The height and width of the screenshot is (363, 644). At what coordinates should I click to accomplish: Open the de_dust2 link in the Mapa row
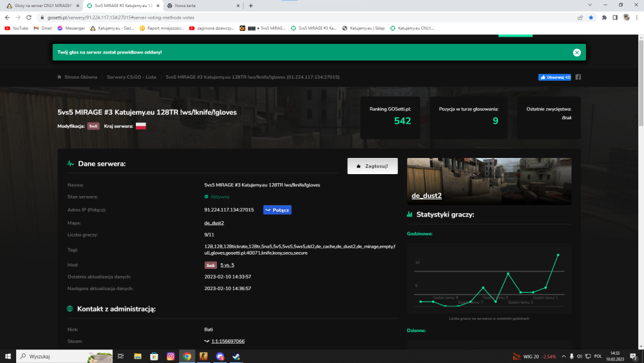tap(214, 223)
